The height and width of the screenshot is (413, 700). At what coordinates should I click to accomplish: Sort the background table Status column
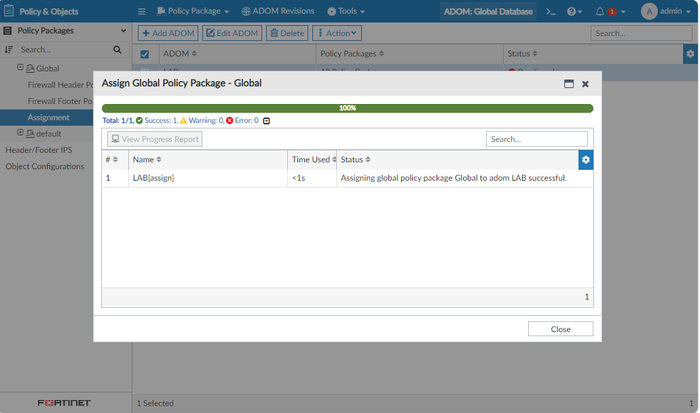pyautogui.click(x=522, y=54)
